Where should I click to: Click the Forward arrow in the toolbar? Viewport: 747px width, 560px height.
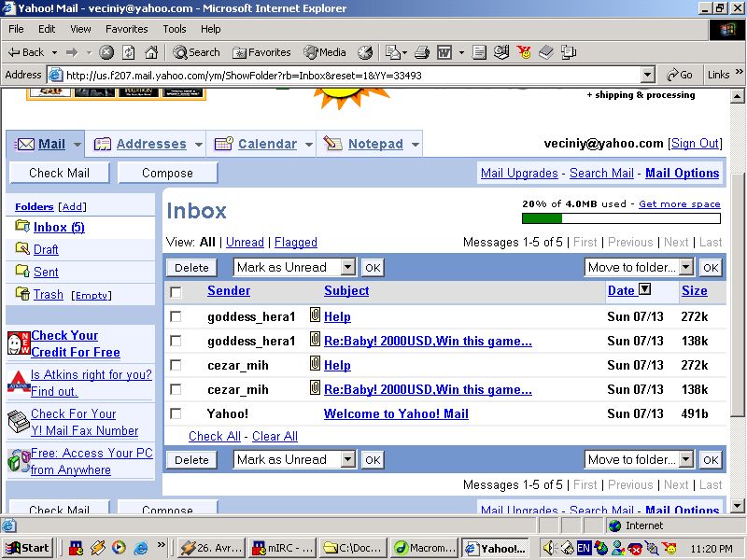pos(72,52)
